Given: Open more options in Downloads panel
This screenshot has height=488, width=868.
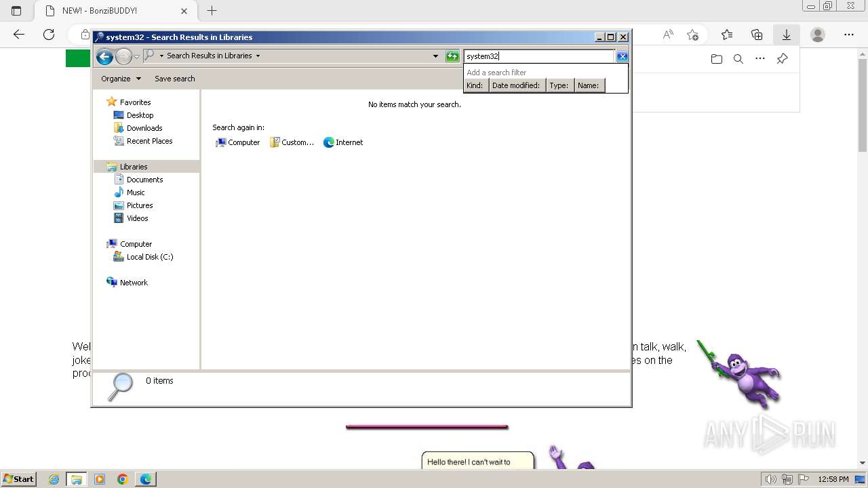Looking at the screenshot, I should (x=760, y=59).
